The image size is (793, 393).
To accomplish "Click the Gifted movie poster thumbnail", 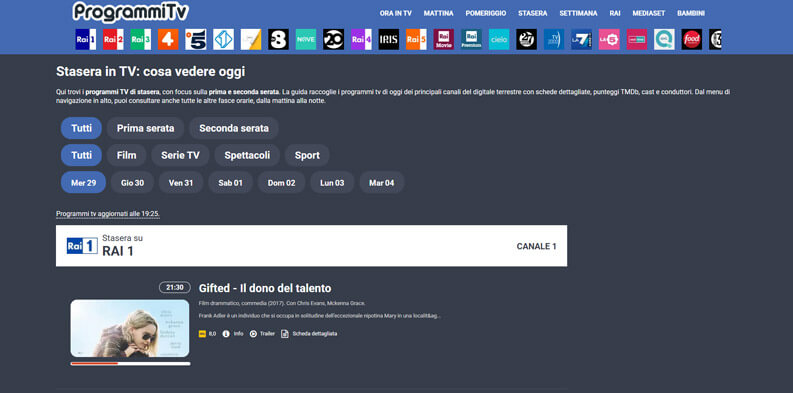I will pyautogui.click(x=130, y=328).
